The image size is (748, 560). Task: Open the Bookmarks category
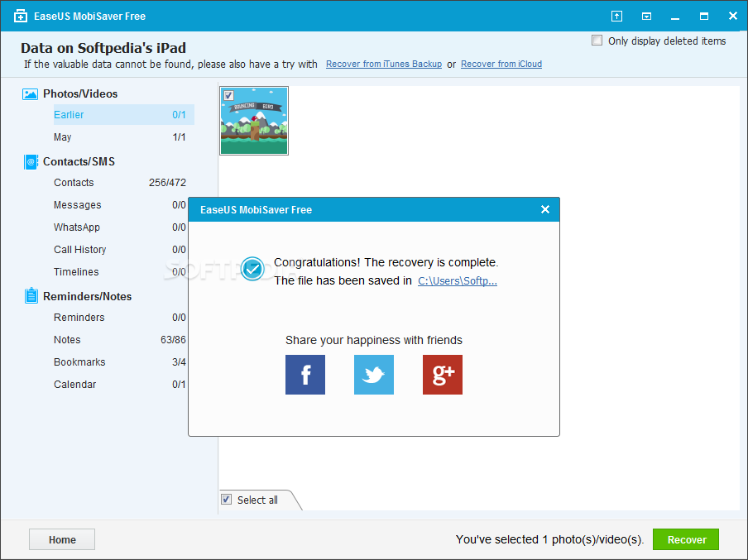point(120,362)
